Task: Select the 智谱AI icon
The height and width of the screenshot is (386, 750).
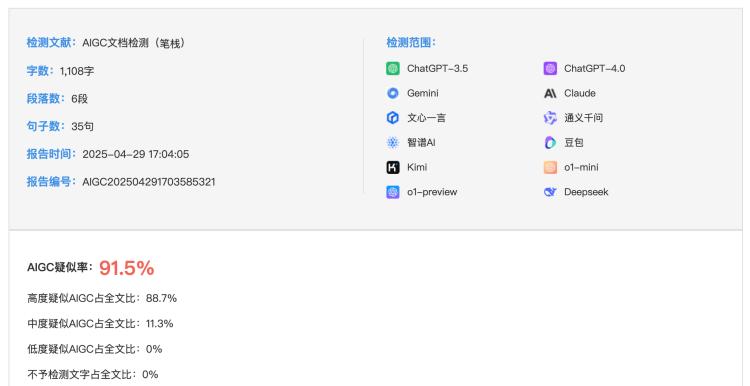Action: pos(393,143)
